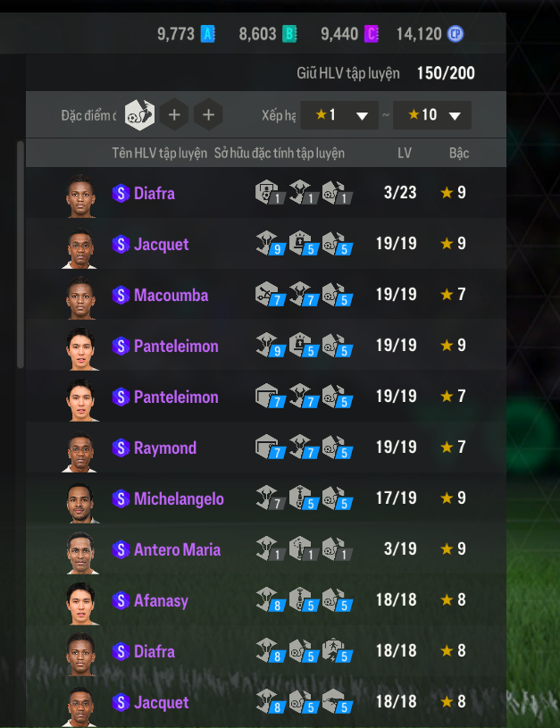Select the Antero Maria coach row
This screenshot has height=728, width=560.
(x=266, y=549)
